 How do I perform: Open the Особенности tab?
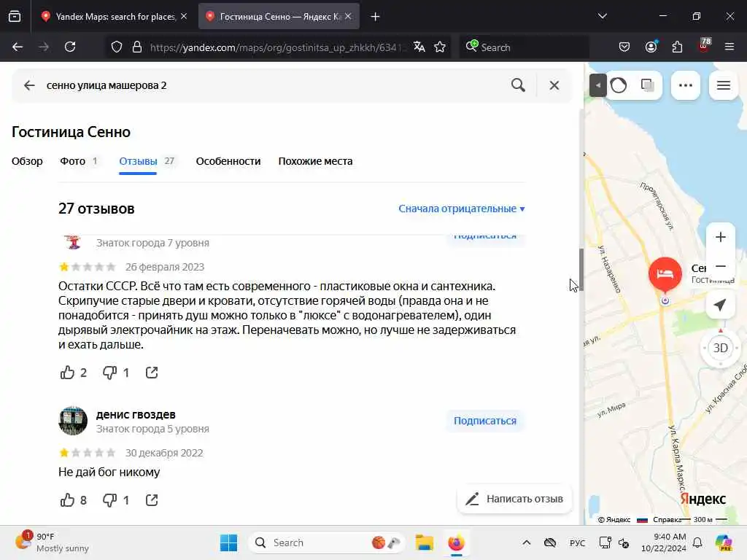[x=228, y=161]
